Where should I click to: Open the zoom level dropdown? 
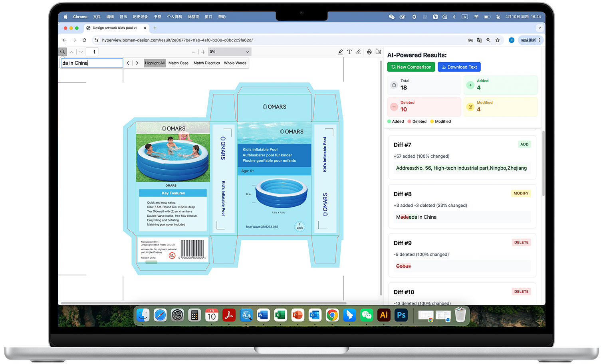click(x=230, y=52)
